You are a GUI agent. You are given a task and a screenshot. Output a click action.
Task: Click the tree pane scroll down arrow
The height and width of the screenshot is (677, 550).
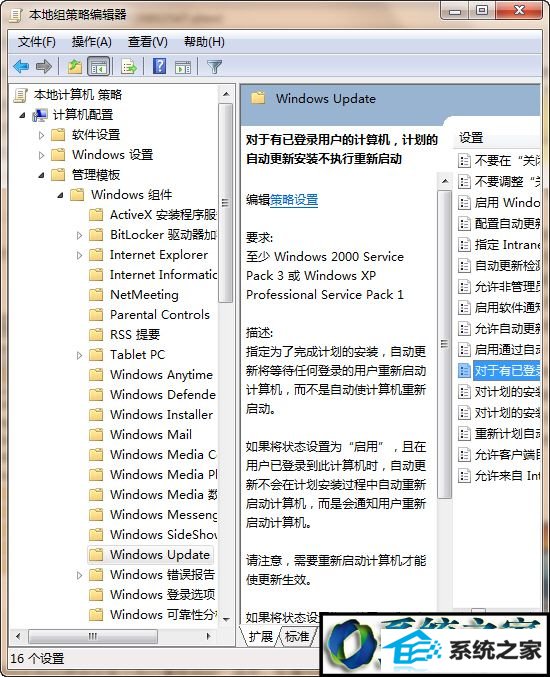(226, 619)
